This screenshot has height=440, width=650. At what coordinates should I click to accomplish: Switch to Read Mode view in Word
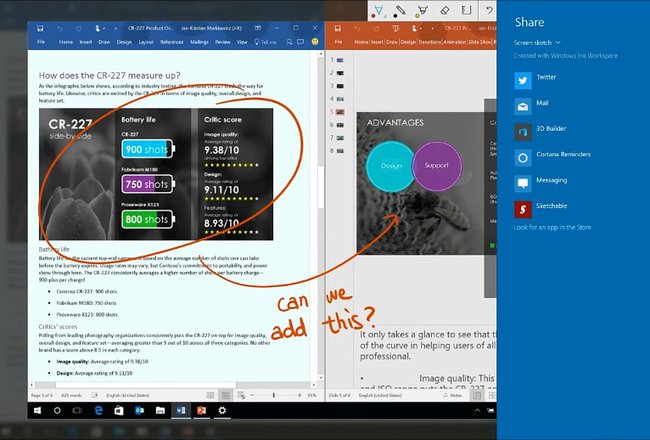click(x=211, y=395)
